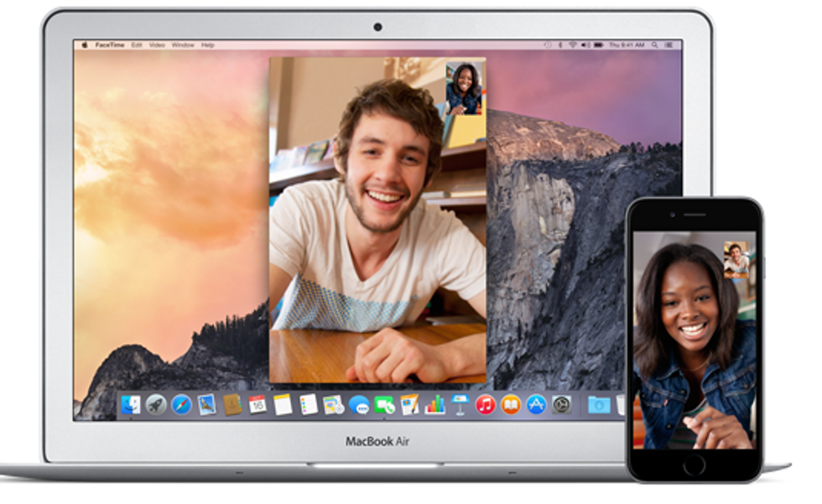822x504 pixels.
Task: Open the Video menu
Action: [157, 44]
